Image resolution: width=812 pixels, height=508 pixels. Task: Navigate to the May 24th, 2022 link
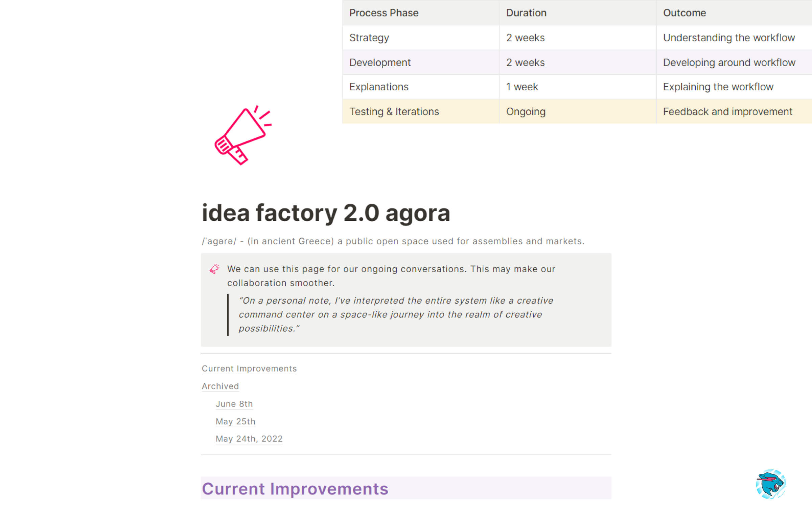(x=249, y=439)
